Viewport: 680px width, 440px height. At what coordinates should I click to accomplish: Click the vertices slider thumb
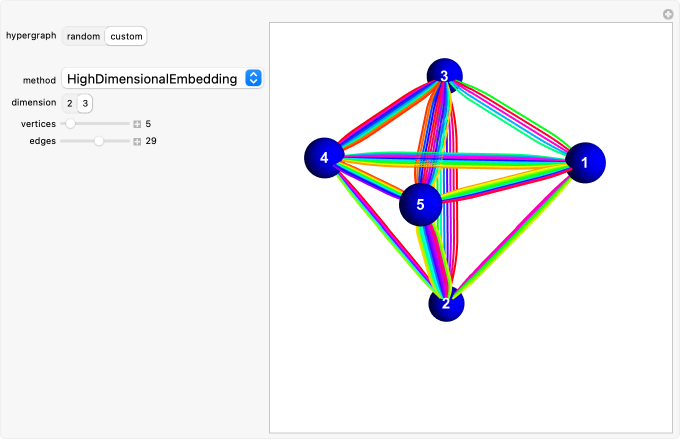(70, 124)
